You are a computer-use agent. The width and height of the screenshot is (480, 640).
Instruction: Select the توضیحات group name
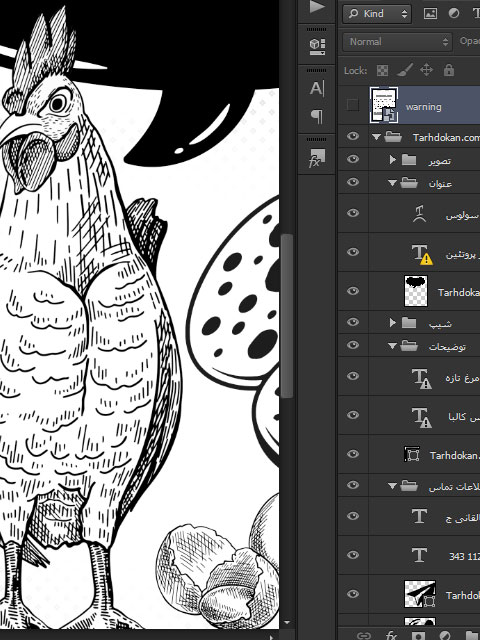[x=447, y=347]
